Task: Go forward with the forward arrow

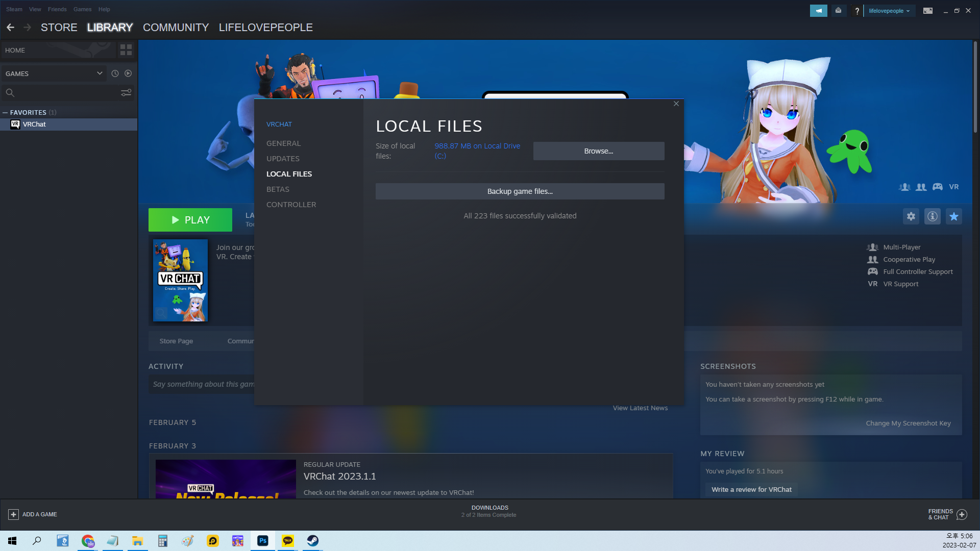Action: (x=28, y=28)
